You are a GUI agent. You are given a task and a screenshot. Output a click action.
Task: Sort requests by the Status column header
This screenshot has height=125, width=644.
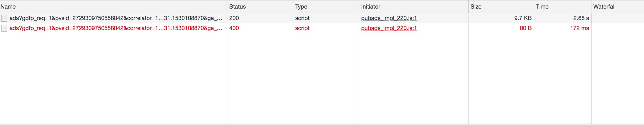point(237,7)
